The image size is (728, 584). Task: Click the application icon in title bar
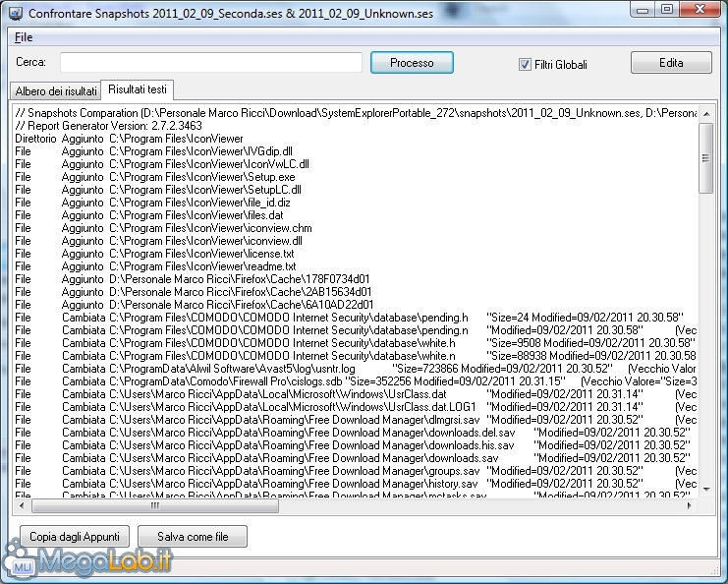click(x=16, y=13)
